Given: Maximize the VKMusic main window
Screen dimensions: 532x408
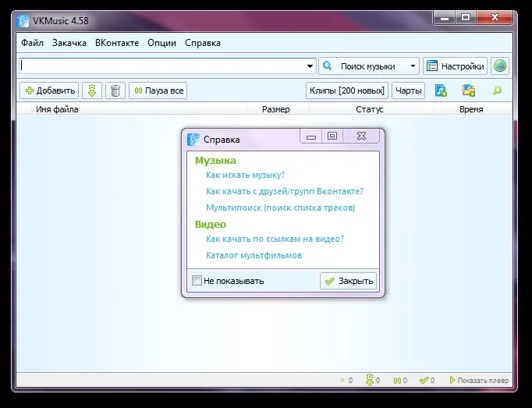Looking at the screenshot, I should pos(466,18).
